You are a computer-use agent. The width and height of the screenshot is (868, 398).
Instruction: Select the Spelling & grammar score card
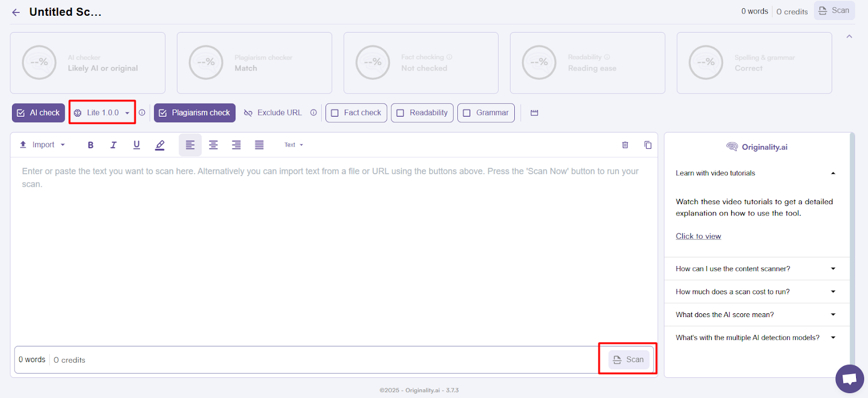pos(755,63)
